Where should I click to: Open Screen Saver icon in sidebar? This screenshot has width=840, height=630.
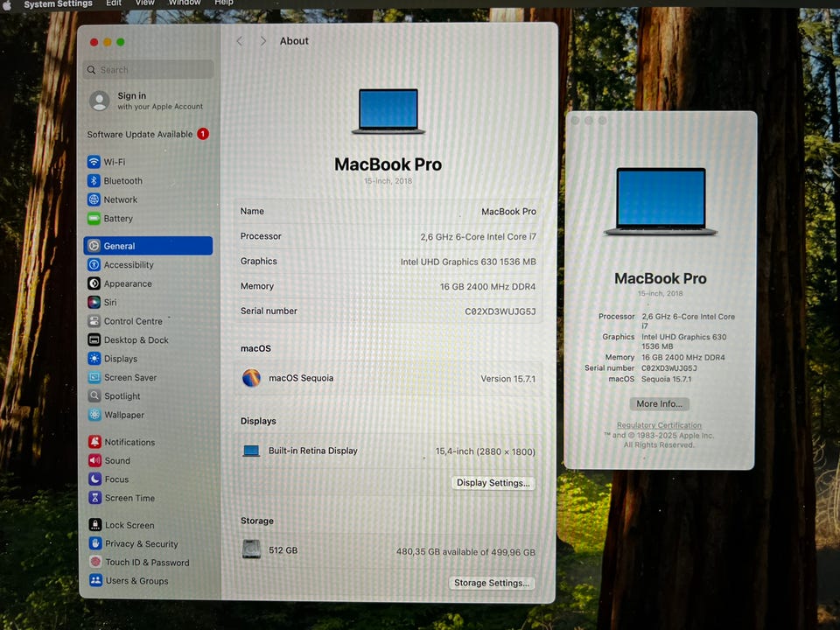[x=94, y=377]
